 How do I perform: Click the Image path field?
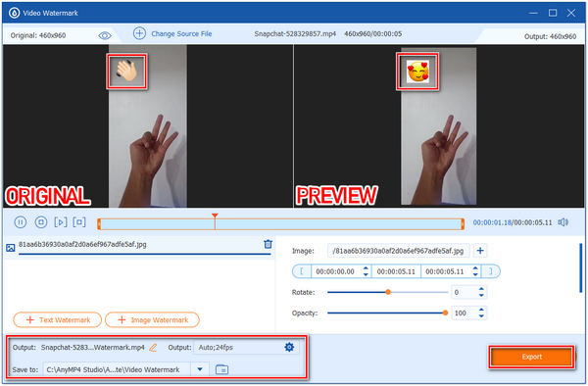[x=398, y=251]
